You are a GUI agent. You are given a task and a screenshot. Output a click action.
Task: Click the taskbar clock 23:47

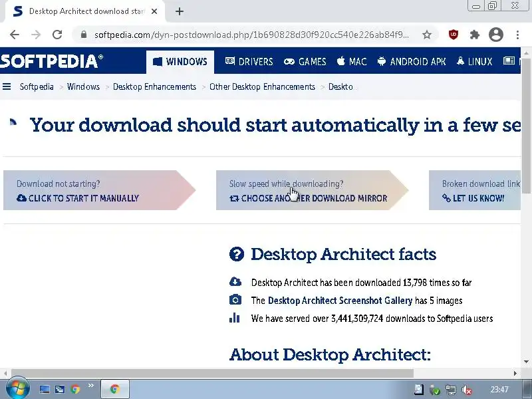(499, 390)
